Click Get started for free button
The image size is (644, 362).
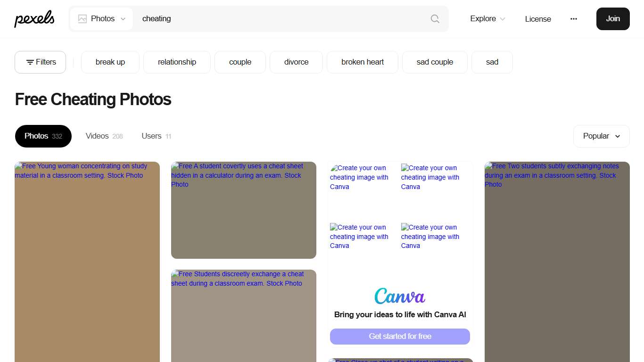click(400, 337)
